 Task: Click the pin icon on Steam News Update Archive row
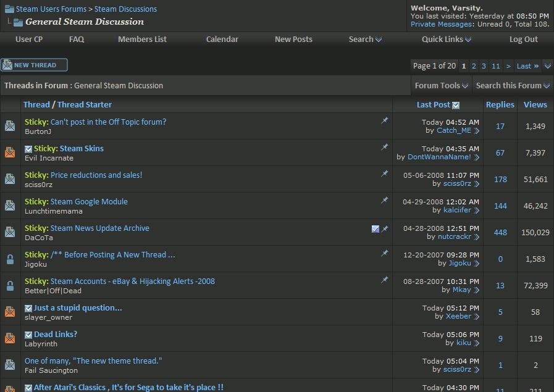pos(384,229)
